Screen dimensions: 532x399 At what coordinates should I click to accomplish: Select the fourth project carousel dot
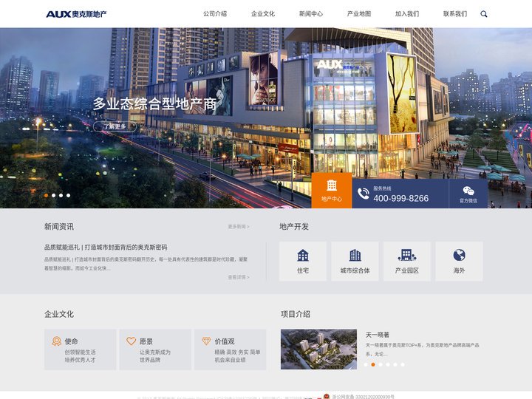pyautogui.click(x=388, y=364)
